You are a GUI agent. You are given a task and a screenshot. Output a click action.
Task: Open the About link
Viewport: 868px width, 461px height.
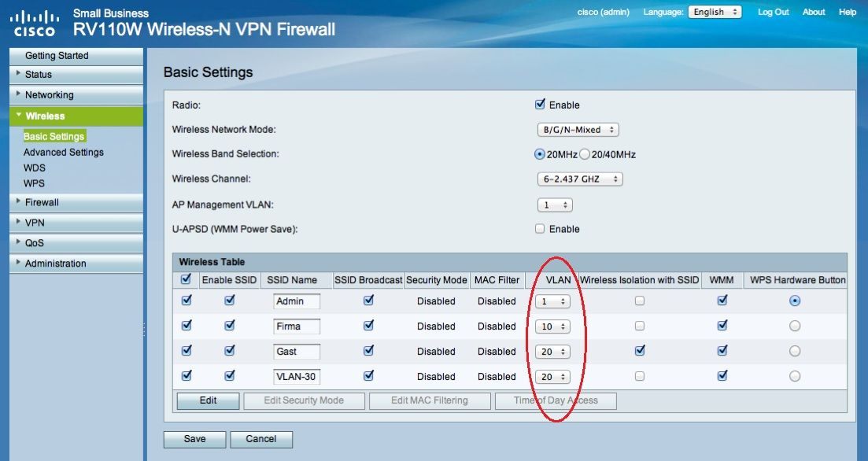click(814, 12)
